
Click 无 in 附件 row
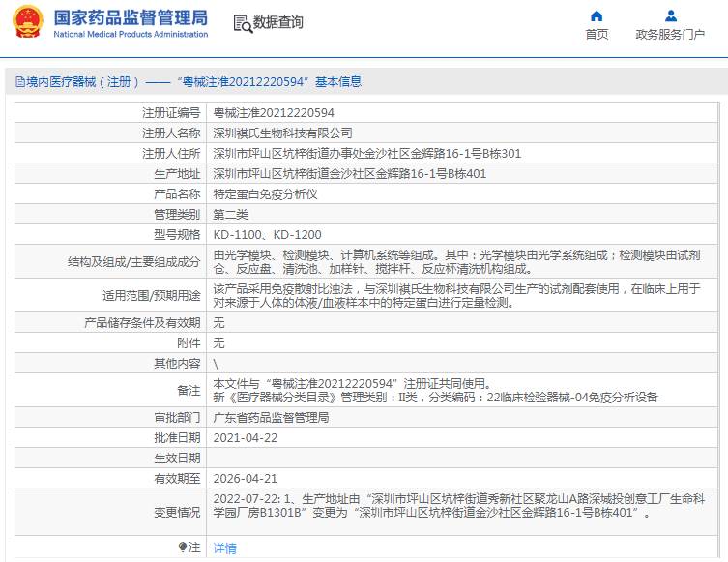pos(218,343)
